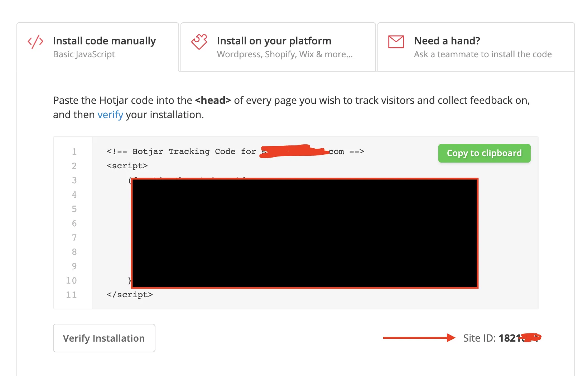Click the Hotjar Tracking Code comment line
The height and width of the screenshot is (376, 588).
tap(235, 151)
